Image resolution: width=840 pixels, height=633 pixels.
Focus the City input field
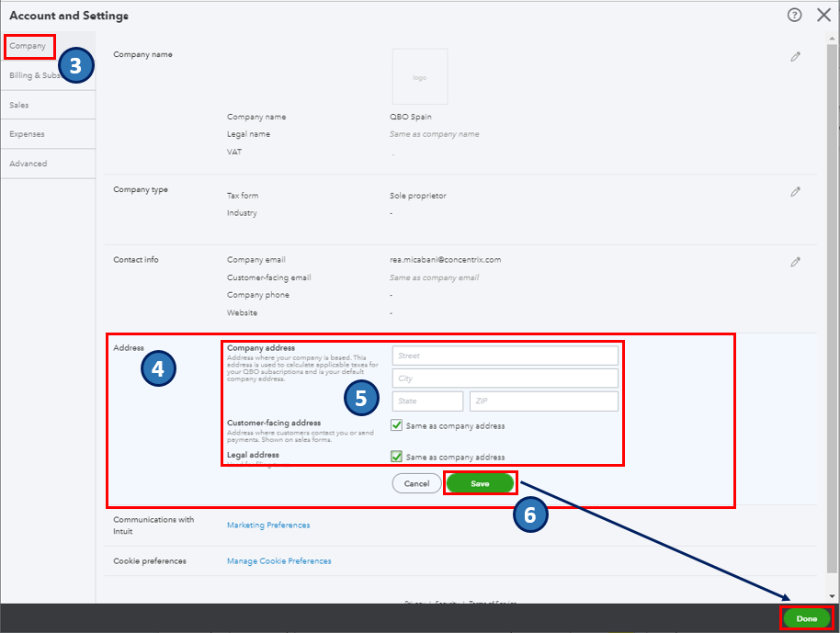(x=505, y=379)
